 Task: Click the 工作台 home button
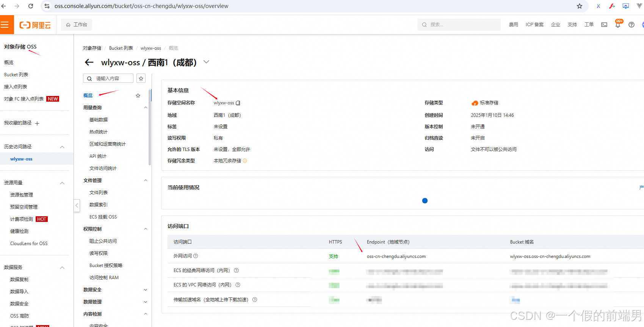pos(77,25)
